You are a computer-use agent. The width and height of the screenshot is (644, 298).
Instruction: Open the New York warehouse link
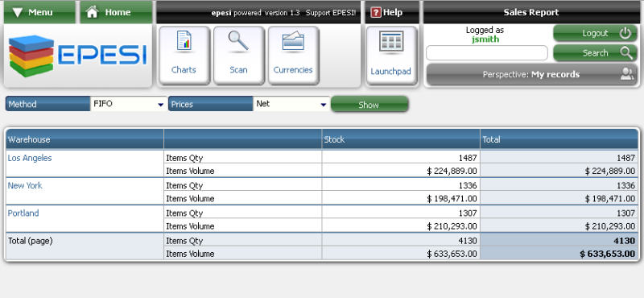pyautogui.click(x=25, y=185)
